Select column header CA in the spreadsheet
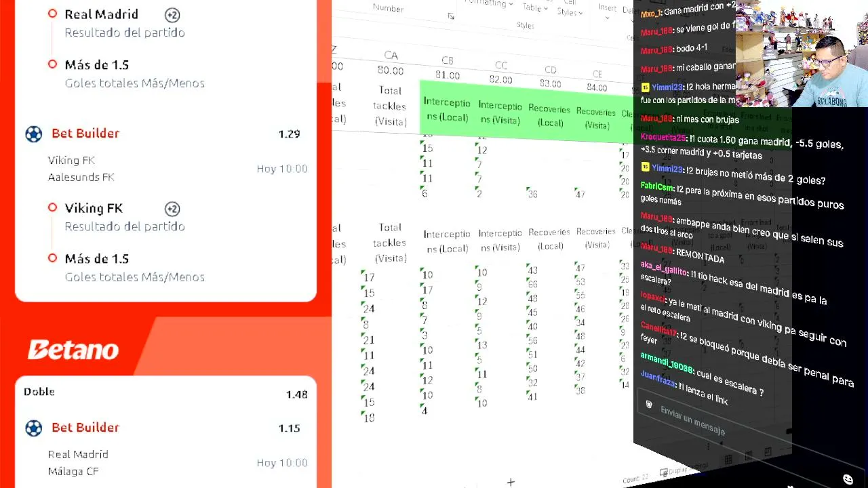 point(391,56)
